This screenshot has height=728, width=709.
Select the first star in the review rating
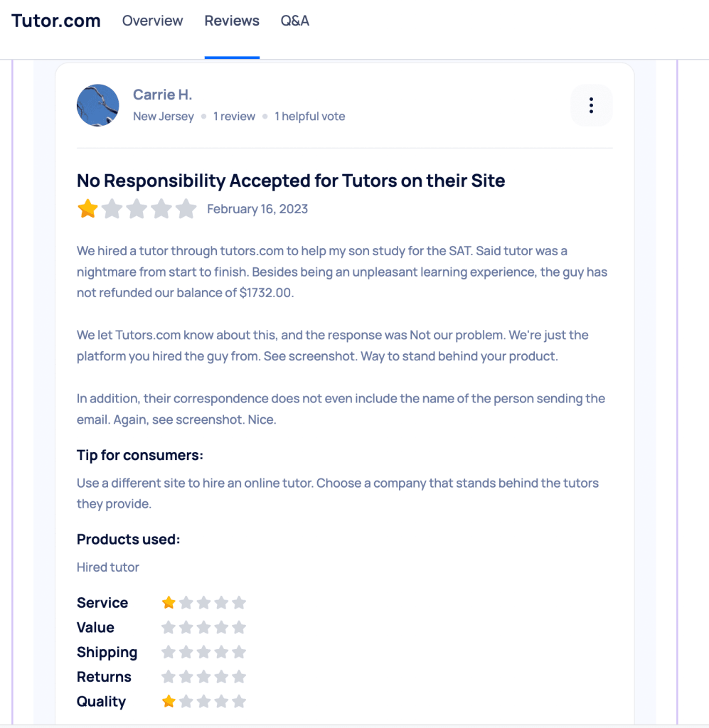(x=87, y=208)
